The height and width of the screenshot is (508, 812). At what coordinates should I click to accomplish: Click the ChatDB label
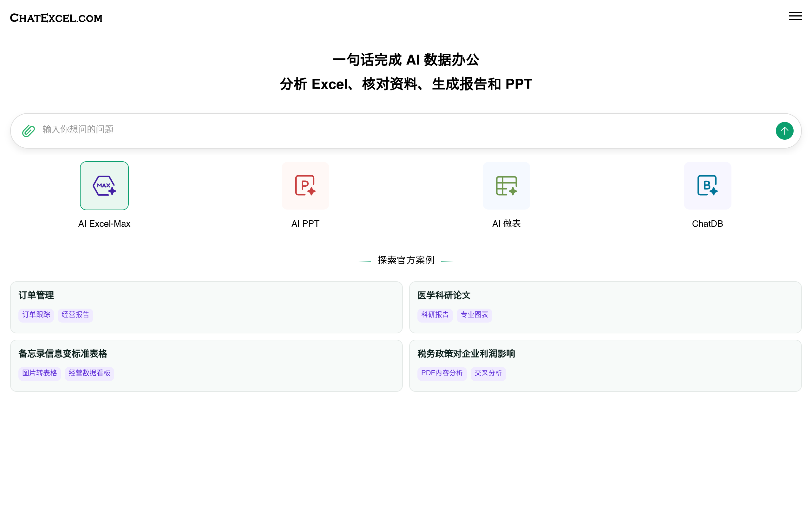point(707,224)
